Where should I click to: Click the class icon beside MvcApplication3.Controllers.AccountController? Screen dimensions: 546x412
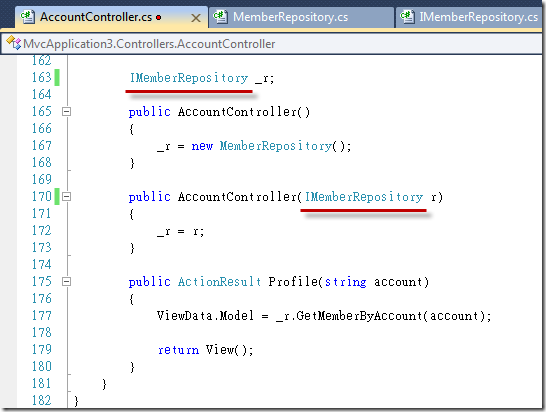click(x=14, y=43)
